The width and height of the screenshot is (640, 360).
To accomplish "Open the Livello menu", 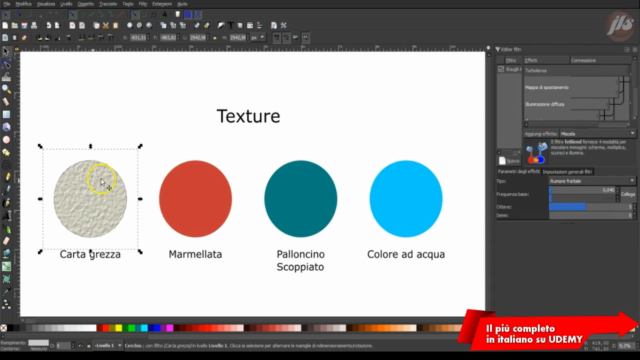I will (66, 4).
